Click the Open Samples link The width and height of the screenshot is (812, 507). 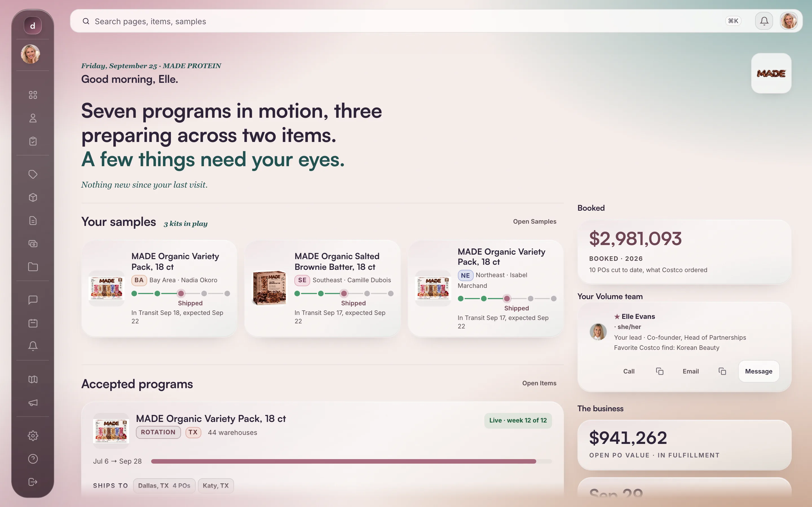tap(535, 221)
